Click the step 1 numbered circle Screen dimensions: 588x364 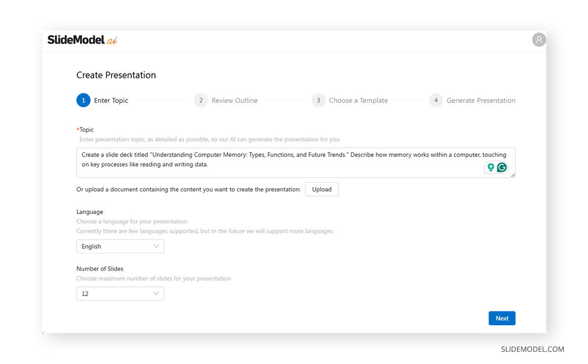(83, 100)
